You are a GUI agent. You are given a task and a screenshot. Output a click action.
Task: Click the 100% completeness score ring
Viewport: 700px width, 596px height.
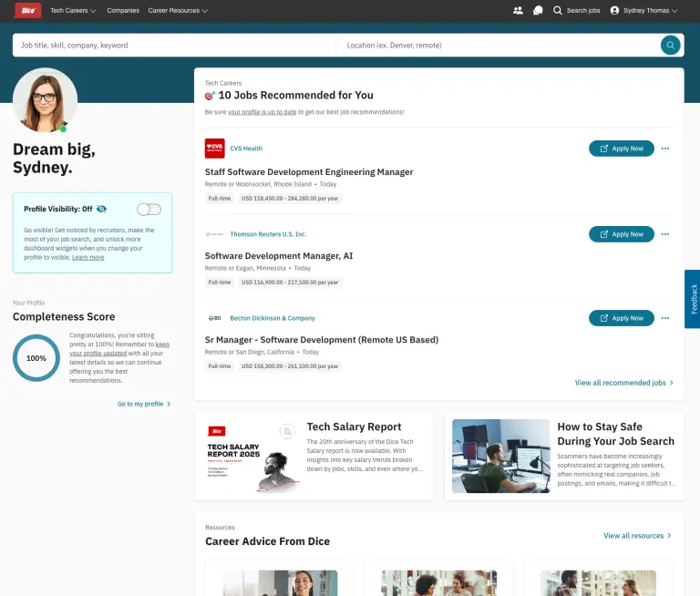point(36,358)
